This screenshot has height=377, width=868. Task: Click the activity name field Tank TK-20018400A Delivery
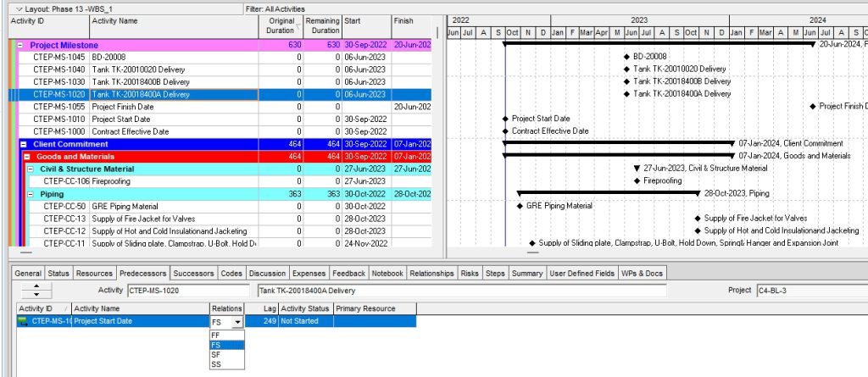coord(462,290)
